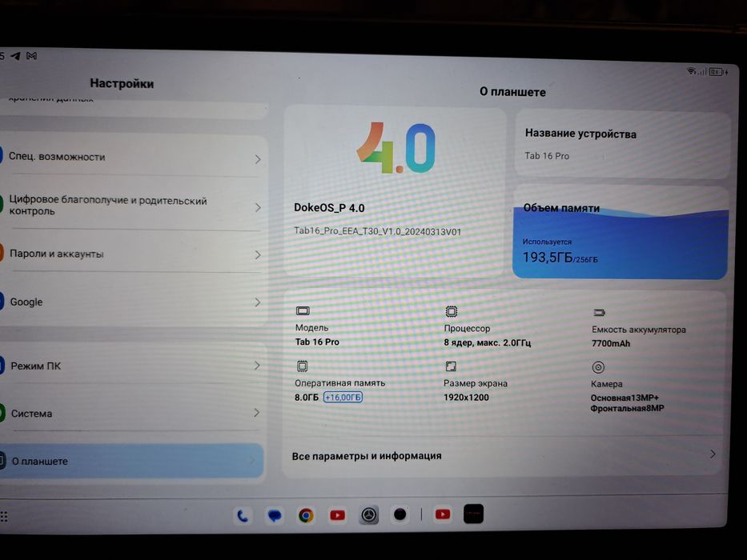The image size is (747, 560).
Task: Tap the Емкость аккумулятора battery icon
Action: tap(600, 313)
